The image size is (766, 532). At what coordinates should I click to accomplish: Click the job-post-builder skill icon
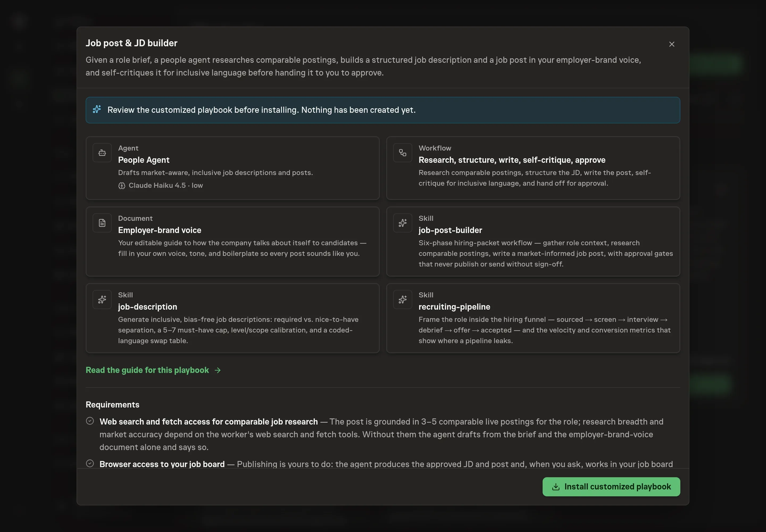click(402, 223)
